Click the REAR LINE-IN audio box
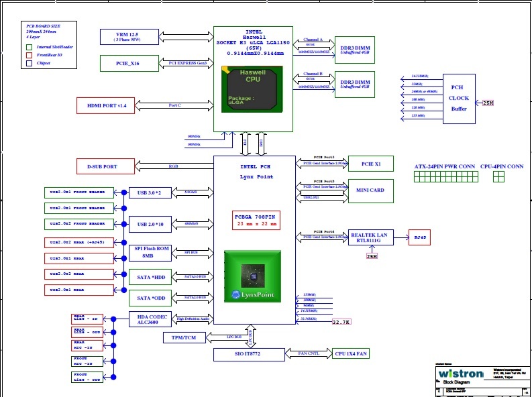The height and width of the screenshot is (397, 532). pyautogui.click(x=87, y=319)
